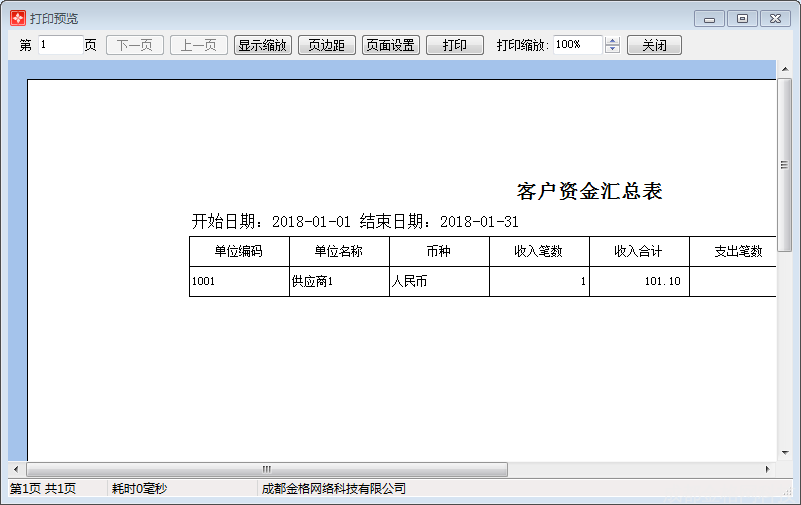Click the 单位编码 column header cell
Image resolution: width=801 pixels, height=505 pixels.
point(239,251)
